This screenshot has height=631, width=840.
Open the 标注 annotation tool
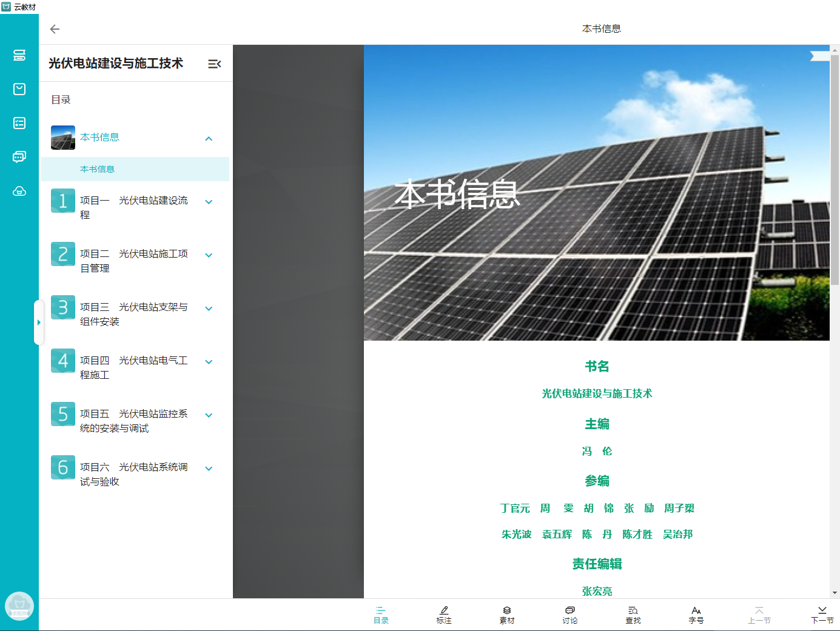444,615
